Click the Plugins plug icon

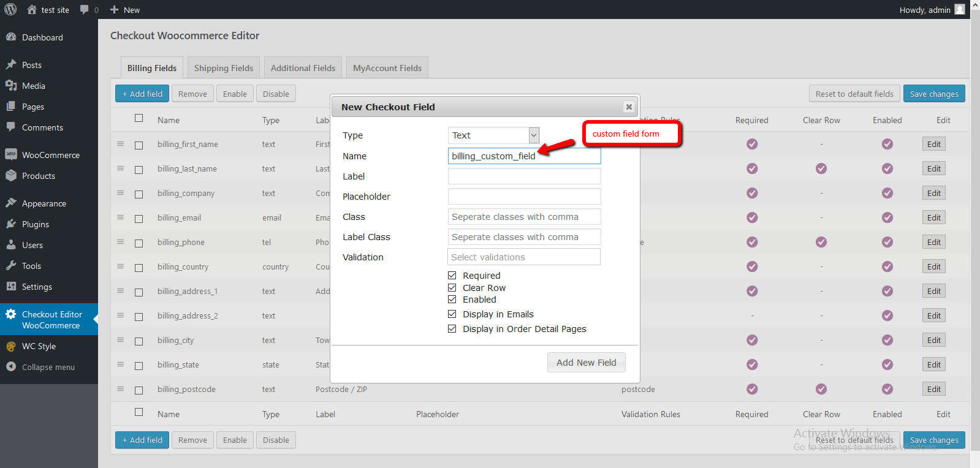tap(11, 224)
